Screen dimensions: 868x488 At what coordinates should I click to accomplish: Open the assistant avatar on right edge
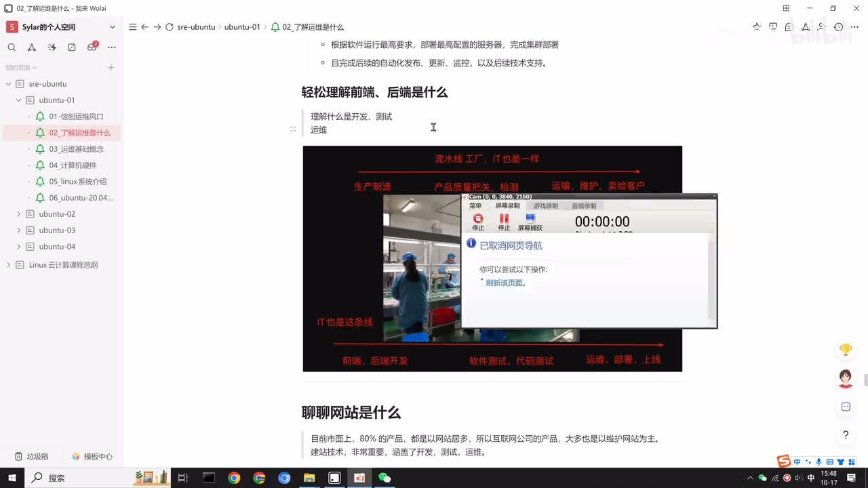[x=846, y=378]
